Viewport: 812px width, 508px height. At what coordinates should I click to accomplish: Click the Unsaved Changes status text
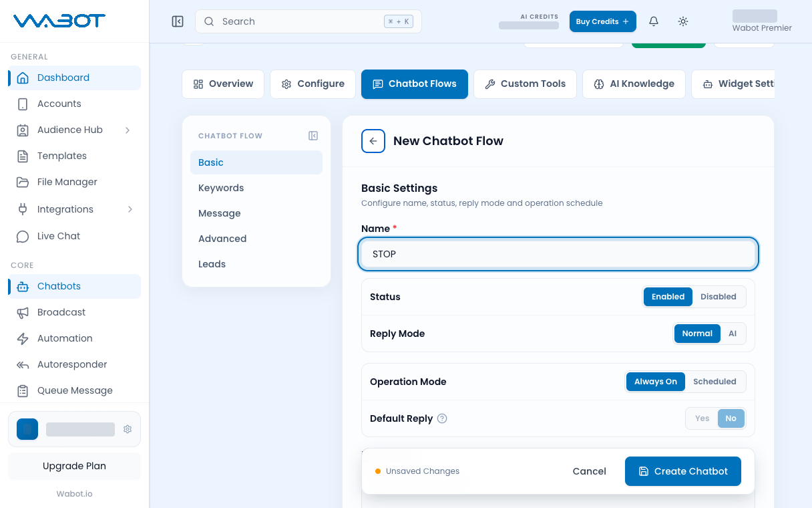pyautogui.click(x=423, y=471)
